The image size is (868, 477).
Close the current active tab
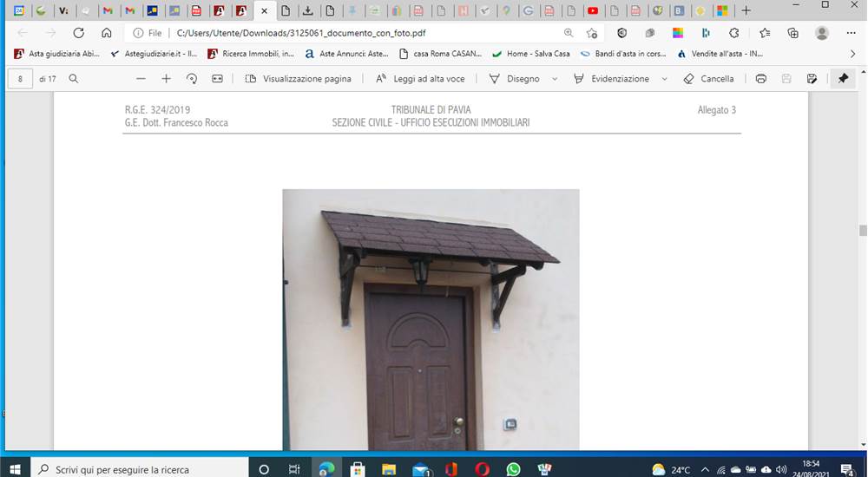(x=264, y=10)
